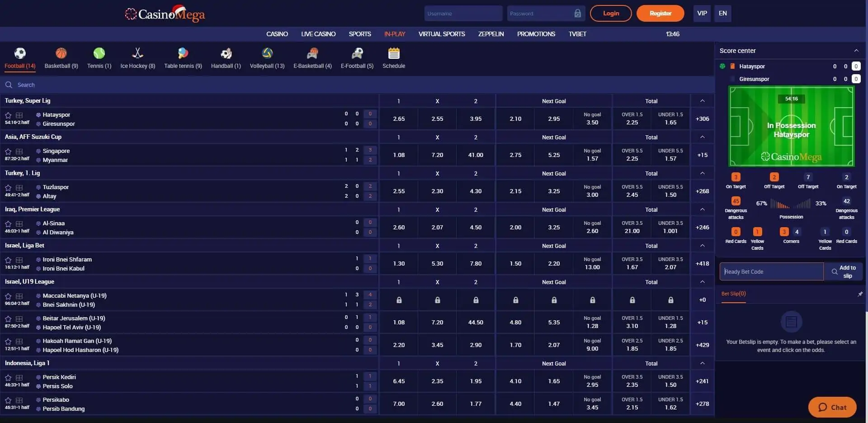This screenshot has height=423, width=868.
Task: Collapse the Iraq Premier League section
Action: [x=702, y=209]
